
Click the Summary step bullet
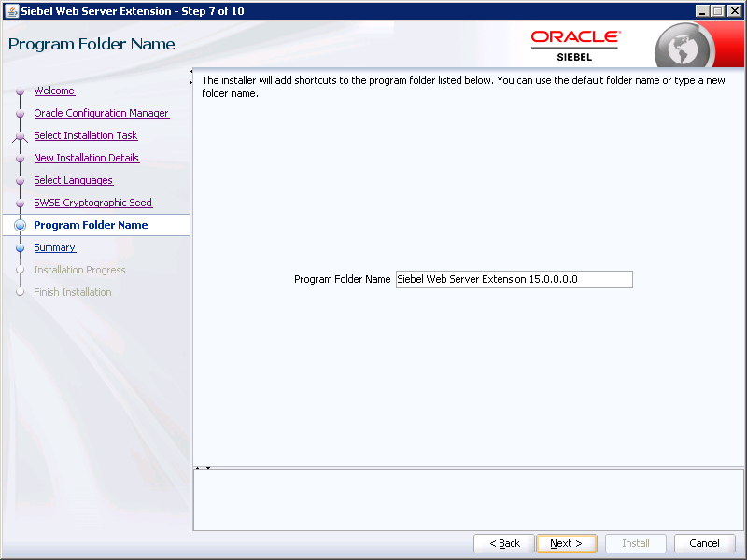coord(20,247)
